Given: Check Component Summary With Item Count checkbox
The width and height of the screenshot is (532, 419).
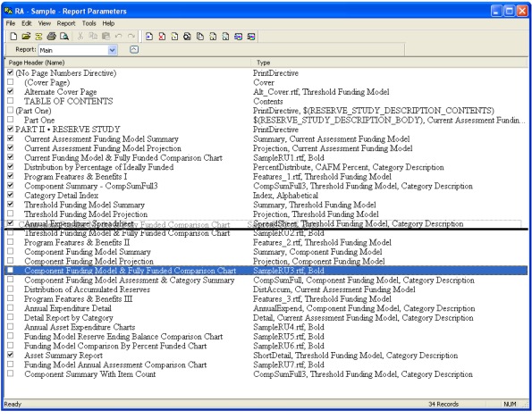Looking at the screenshot, I should [x=10, y=373].
